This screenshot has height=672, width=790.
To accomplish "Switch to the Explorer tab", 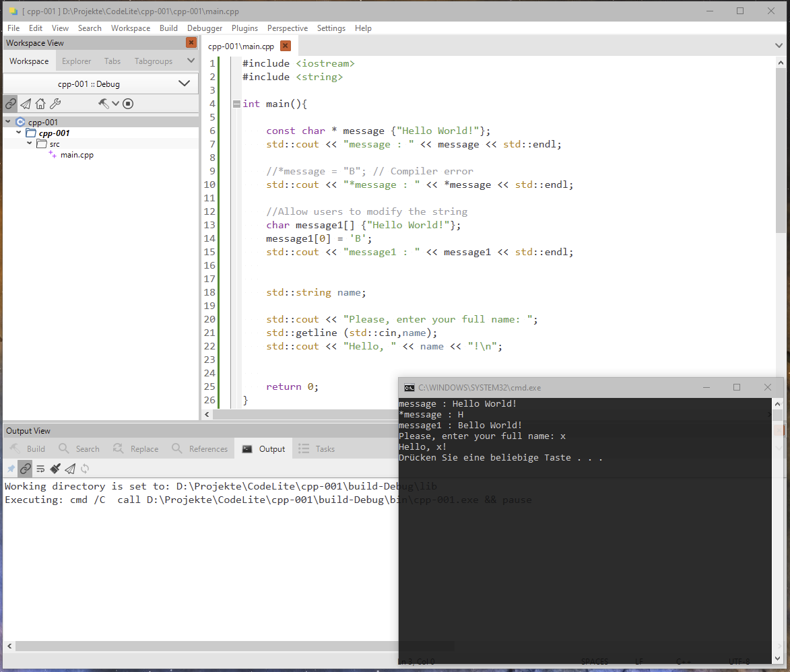I will pyautogui.click(x=76, y=61).
